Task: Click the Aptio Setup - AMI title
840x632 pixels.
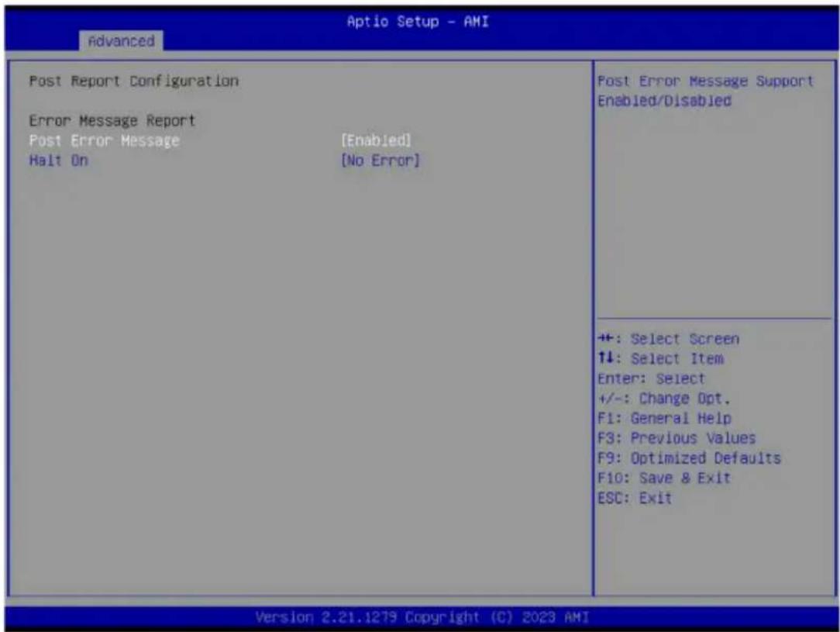Action: (418, 22)
